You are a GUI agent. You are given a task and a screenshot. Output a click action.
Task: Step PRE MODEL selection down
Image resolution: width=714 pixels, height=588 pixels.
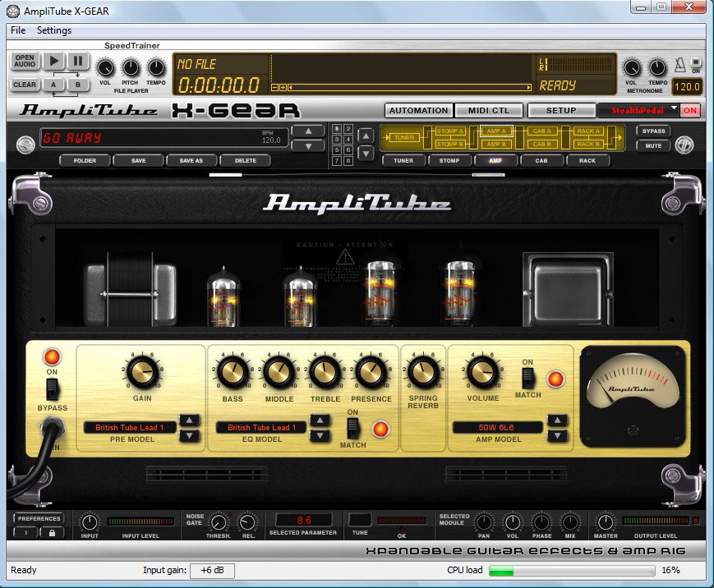[x=190, y=436]
